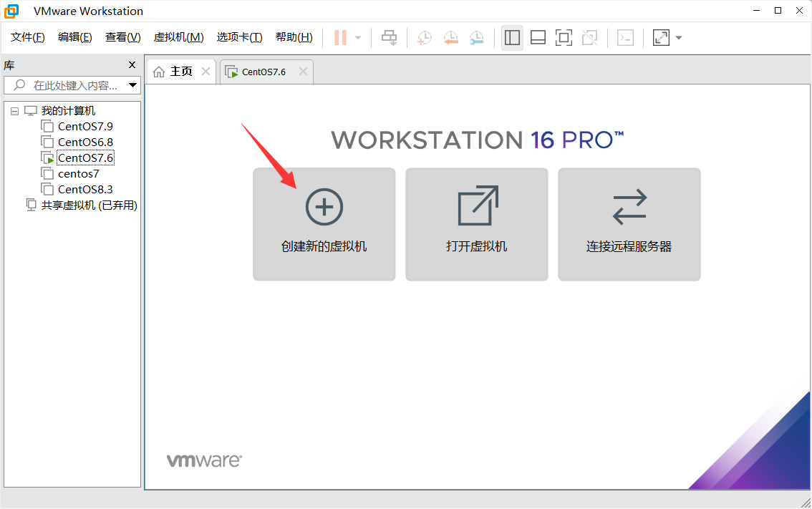Toggle the library sidebar view icon
Viewport: 812px width, 509px height.
tap(512, 37)
